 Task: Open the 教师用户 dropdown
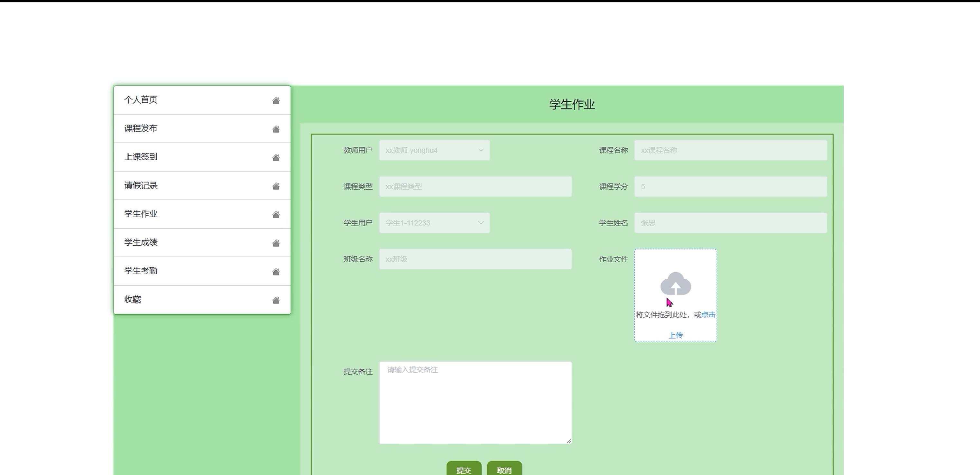point(434,150)
